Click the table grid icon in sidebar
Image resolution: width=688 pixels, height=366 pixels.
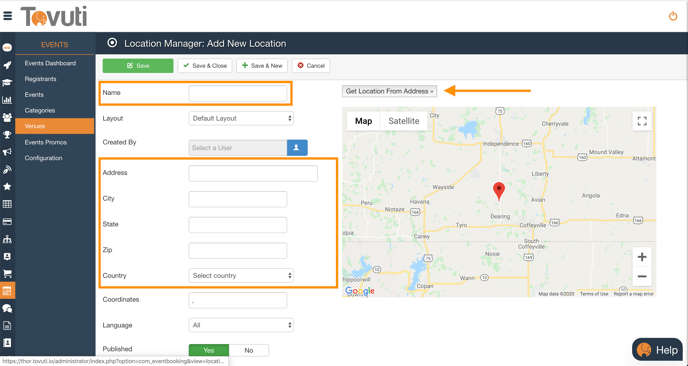[7, 204]
